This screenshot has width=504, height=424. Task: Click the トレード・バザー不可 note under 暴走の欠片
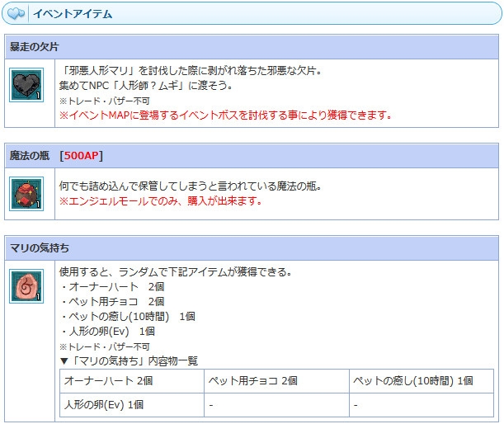click(105, 101)
